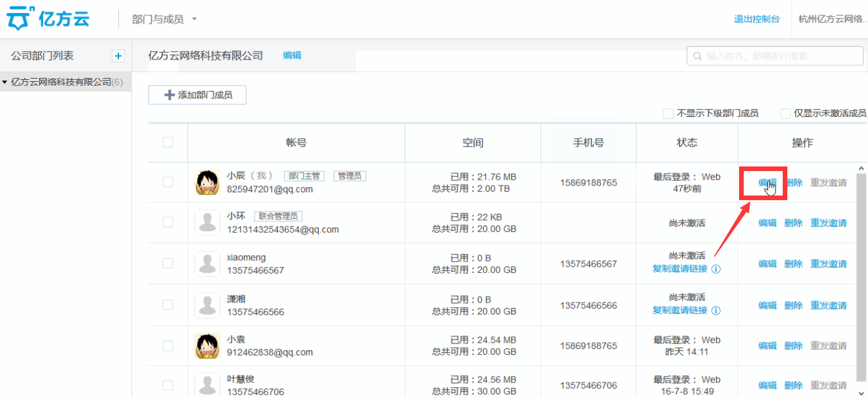Click 编辑 next to the company name
The height and width of the screenshot is (401, 868).
pos(292,55)
